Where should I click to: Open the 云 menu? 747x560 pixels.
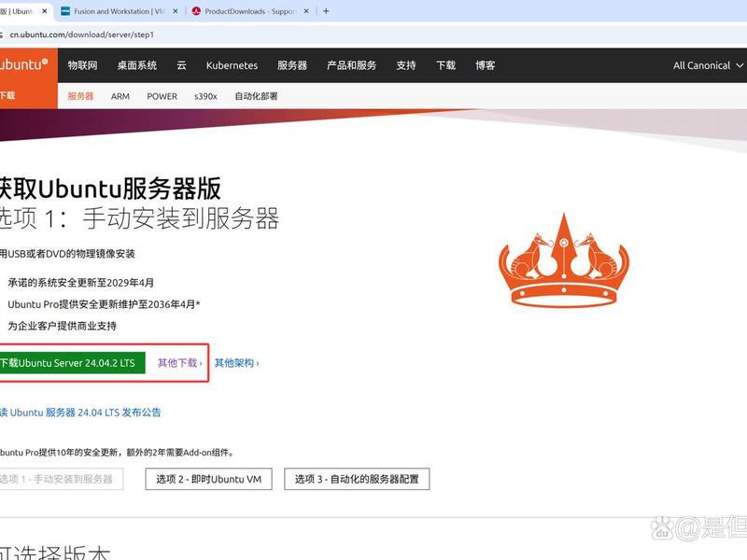point(181,65)
